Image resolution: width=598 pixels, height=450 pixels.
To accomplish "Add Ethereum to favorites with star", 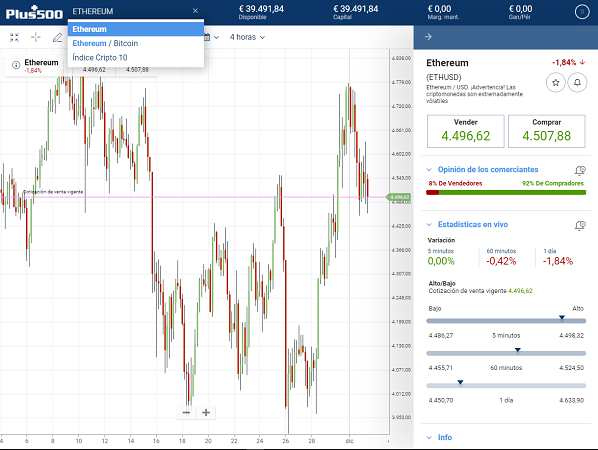I will tap(556, 82).
